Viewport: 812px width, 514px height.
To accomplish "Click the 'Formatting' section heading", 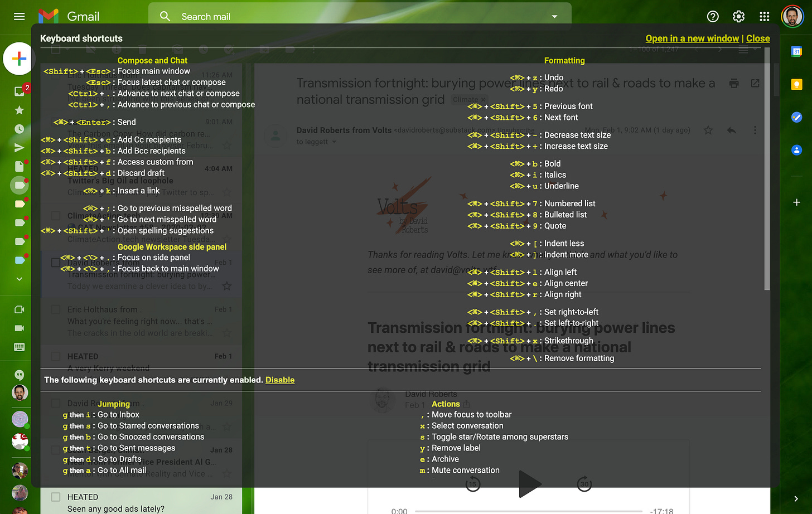I will click(x=564, y=60).
